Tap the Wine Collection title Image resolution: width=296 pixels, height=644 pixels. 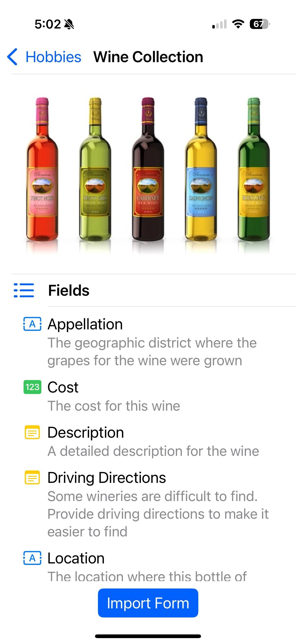(x=148, y=57)
